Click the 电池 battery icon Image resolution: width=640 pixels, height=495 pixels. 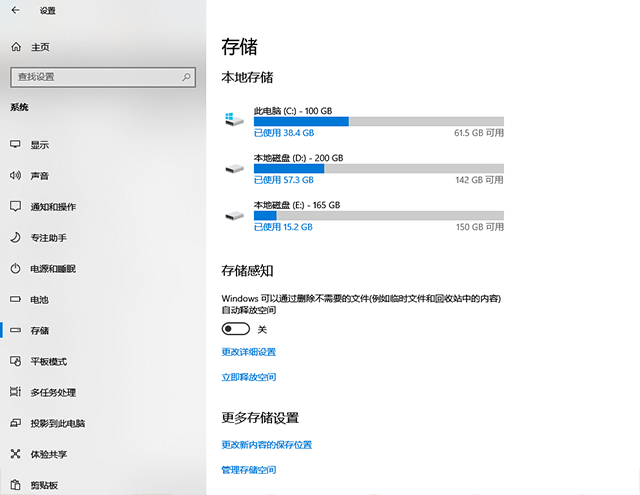pyautogui.click(x=16, y=300)
